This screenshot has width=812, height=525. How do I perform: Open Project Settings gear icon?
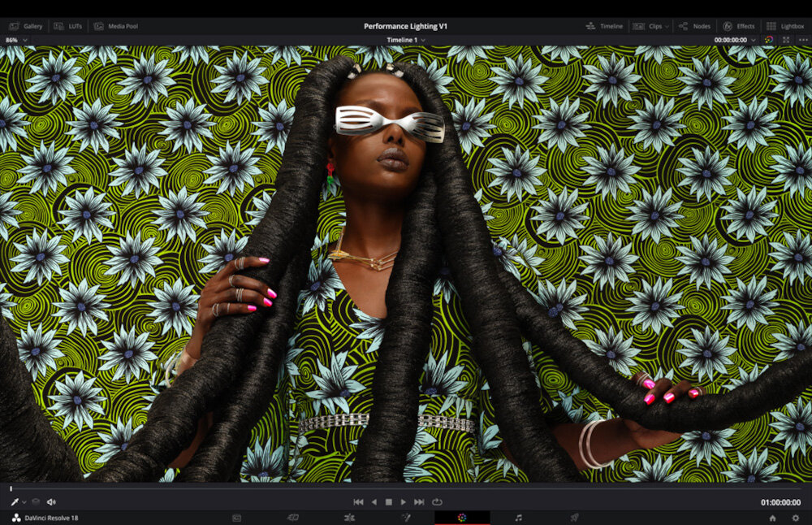[796, 518]
